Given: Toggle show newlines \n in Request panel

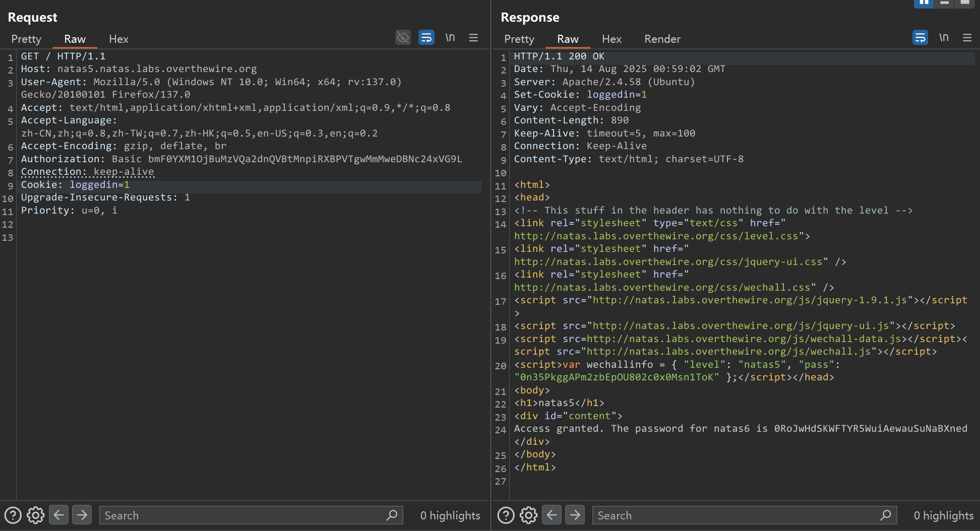Looking at the screenshot, I should tap(450, 37).
